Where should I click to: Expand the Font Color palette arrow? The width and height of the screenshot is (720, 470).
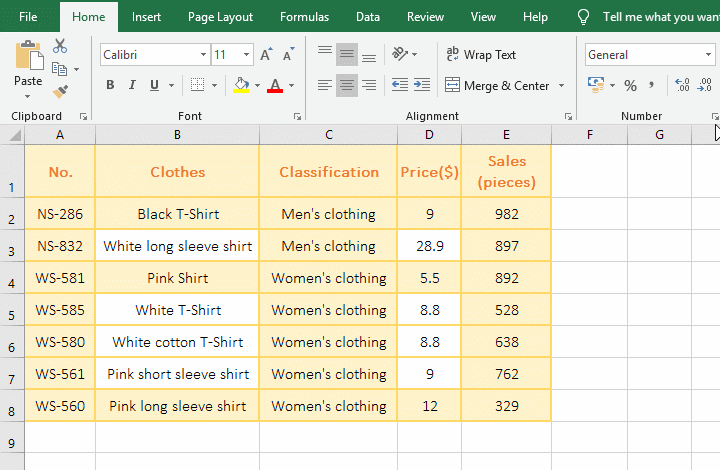pyautogui.click(x=291, y=85)
